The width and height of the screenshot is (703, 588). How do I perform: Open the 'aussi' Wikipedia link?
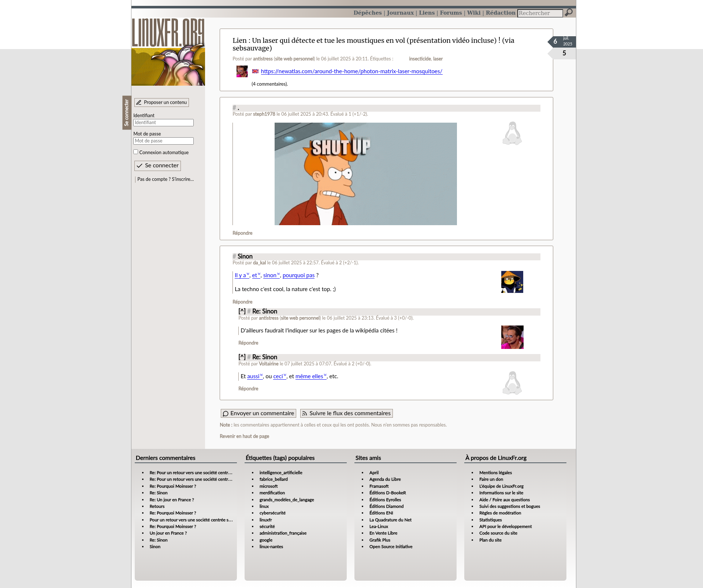254,376
